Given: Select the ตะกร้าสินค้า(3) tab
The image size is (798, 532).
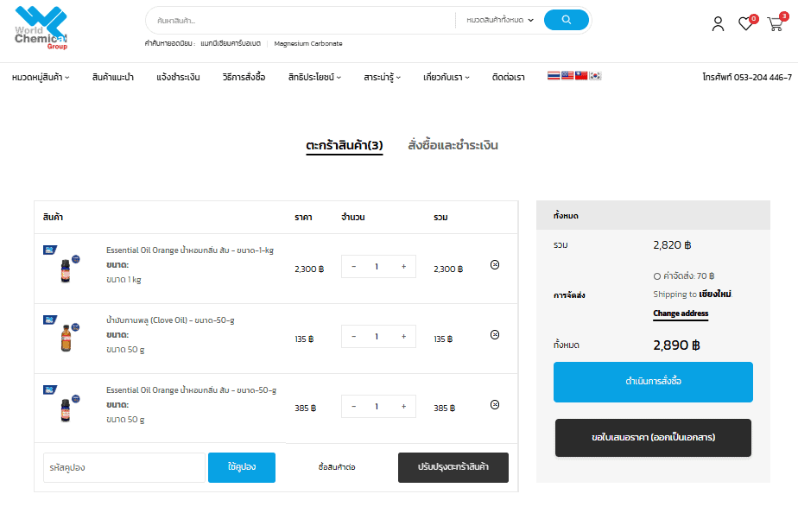Looking at the screenshot, I should [x=345, y=146].
